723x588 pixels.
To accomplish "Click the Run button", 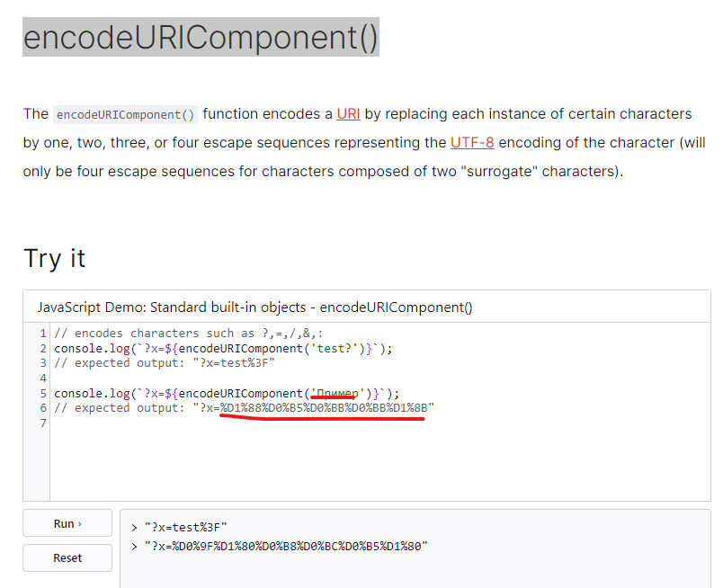I will (67, 523).
